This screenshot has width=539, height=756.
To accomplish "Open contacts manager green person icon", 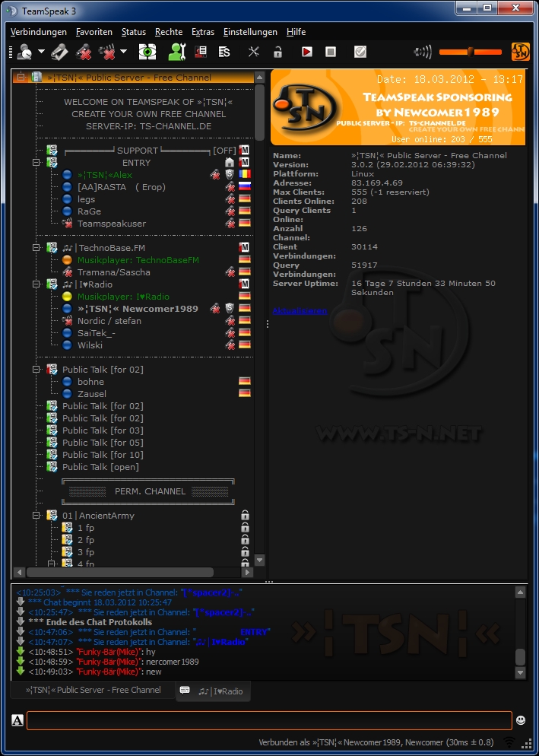I will tap(177, 52).
